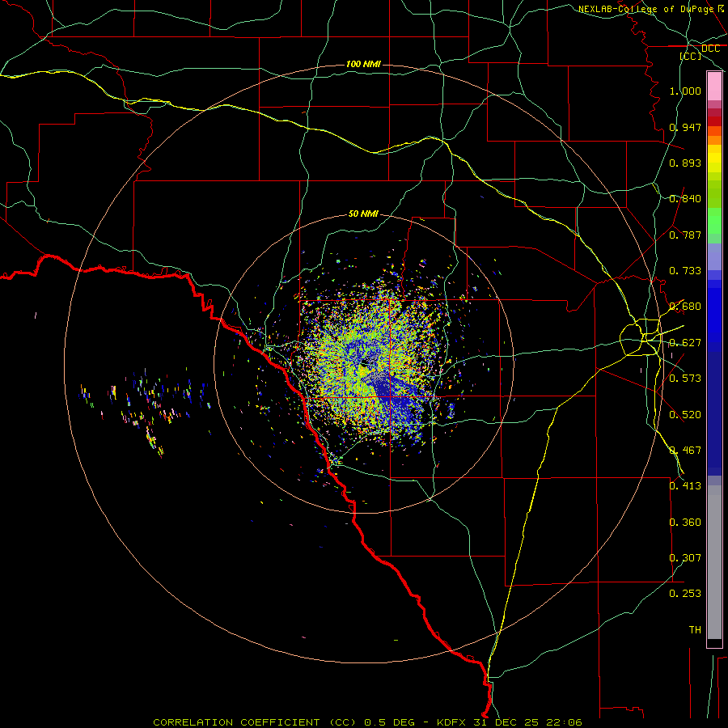Click the 31 DEC 25 date
728x728 pixels.
pyautogui.click(x=506, y=722)
